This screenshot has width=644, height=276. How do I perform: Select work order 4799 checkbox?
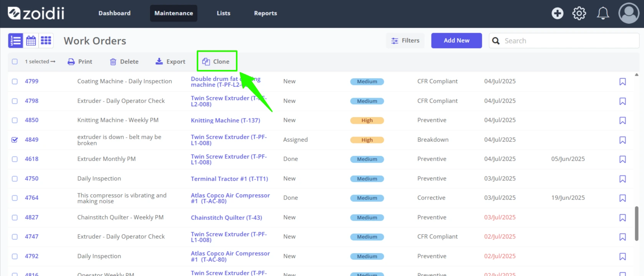pyautogui.click(x=15, y=81)
